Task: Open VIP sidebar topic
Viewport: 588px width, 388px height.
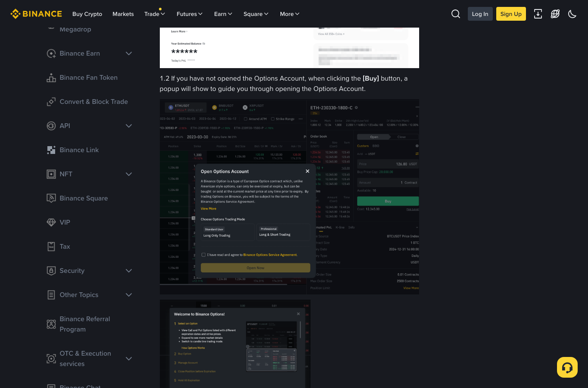Action: point(65,222)
